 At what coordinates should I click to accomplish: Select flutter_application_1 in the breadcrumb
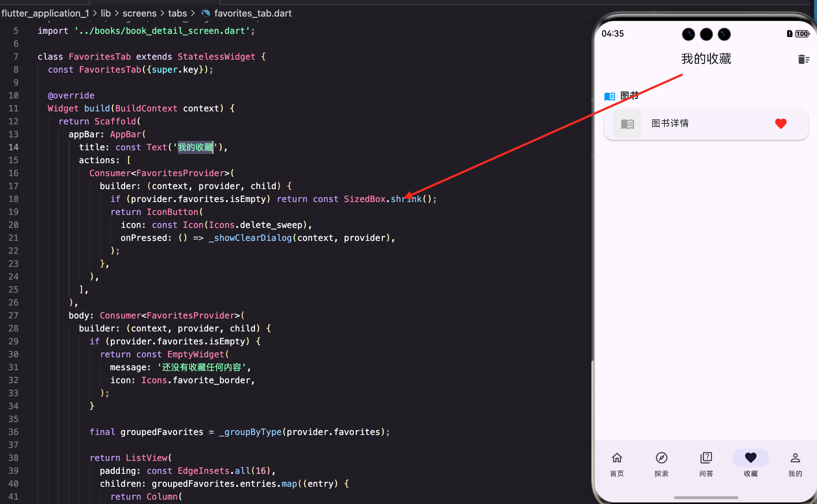tap(45, 13)
